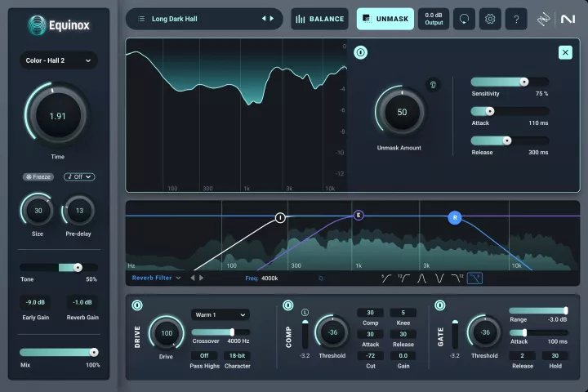Click the 0.0 dB Output field
588x392 pixels.
tap(434, 19)
